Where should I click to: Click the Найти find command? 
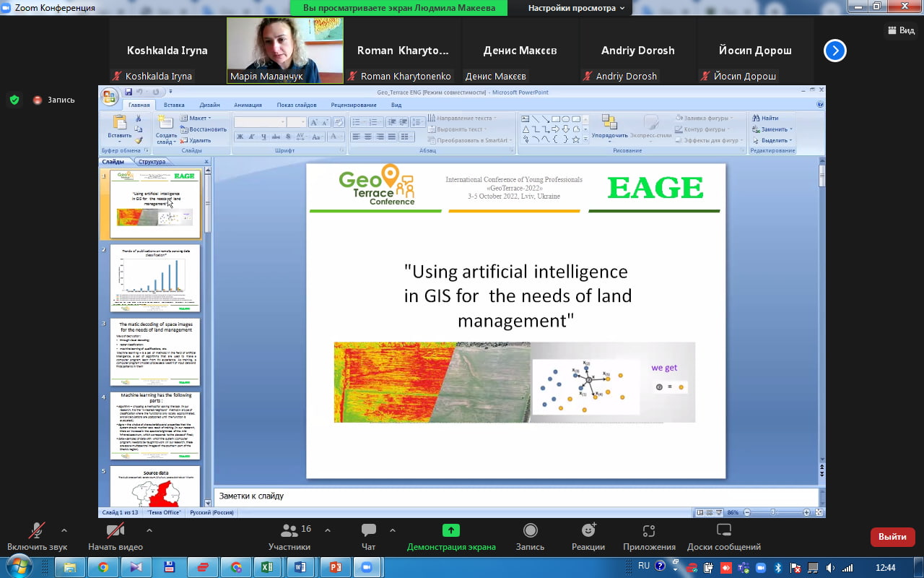click(765, 118)
